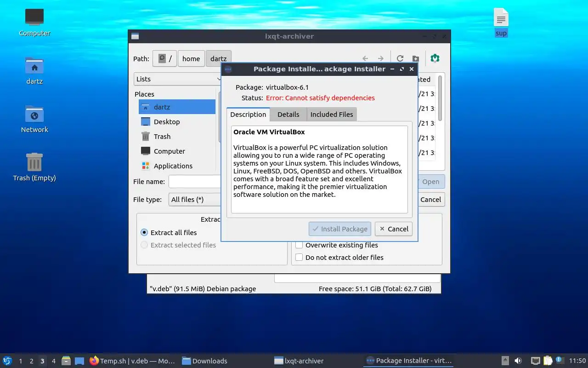Image resolution: width=588 pixels, height=368 pixels.
Task: Focus Package Installer taskbar entry
Action: pos(409,361)
